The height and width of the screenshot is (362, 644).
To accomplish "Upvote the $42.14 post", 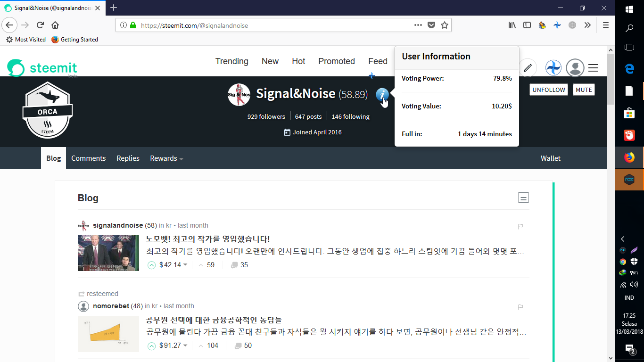I will coord(151,265).
